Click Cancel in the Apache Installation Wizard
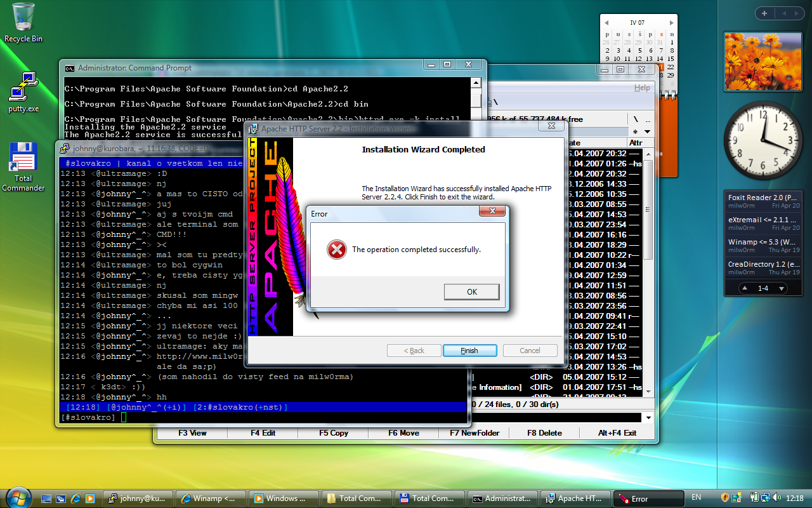 [x=530, y=351]
